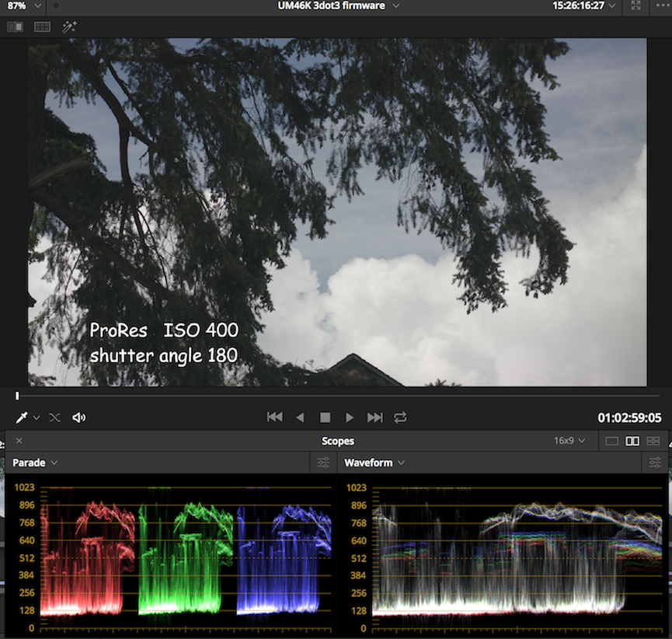Open Parade scope settings sliders icon
This screenshot has width=672, height=639.
[324, 463]
